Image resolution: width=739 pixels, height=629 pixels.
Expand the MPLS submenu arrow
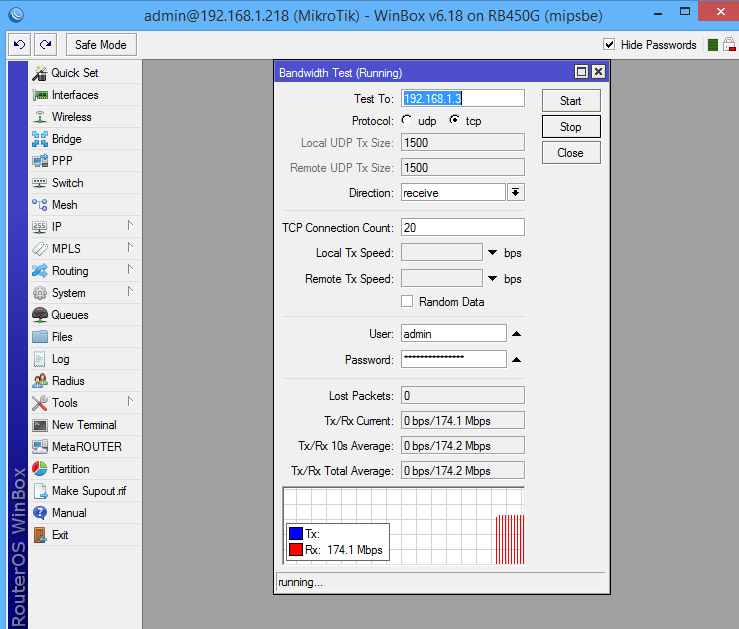point(130,247)
